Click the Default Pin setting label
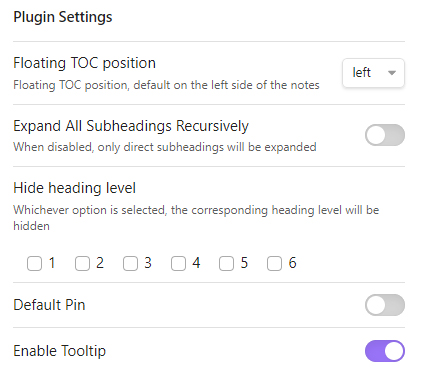 (49, 305)
